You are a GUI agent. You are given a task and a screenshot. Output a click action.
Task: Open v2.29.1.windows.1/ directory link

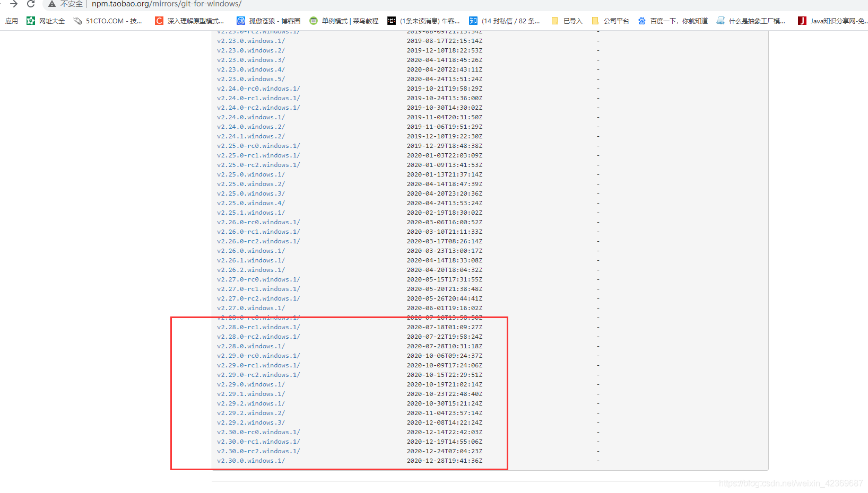pyautogui.click(x=251, y=394)
